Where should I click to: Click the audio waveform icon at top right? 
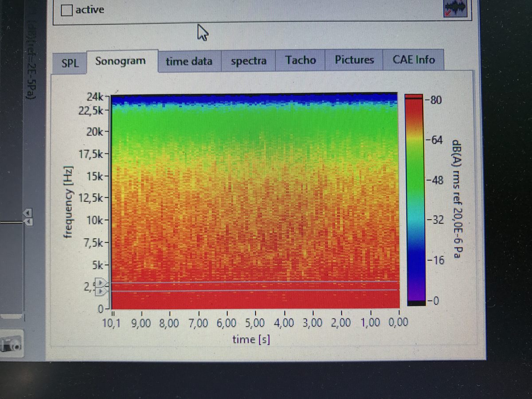pos(456,8)
